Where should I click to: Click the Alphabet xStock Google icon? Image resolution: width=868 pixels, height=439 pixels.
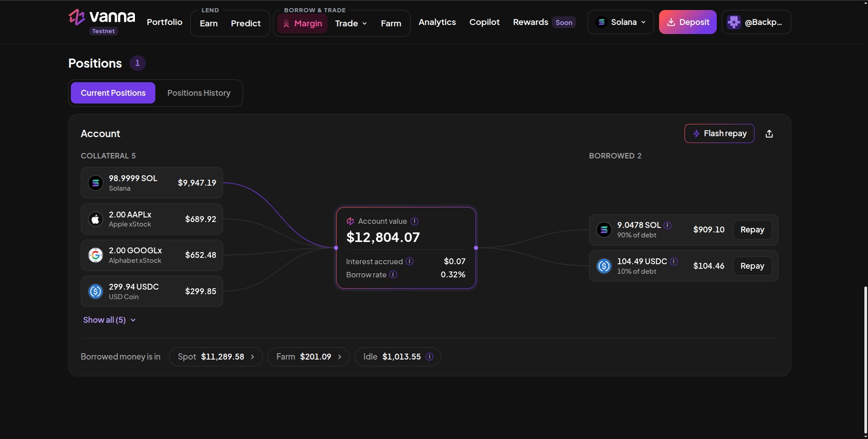point(95,255)
